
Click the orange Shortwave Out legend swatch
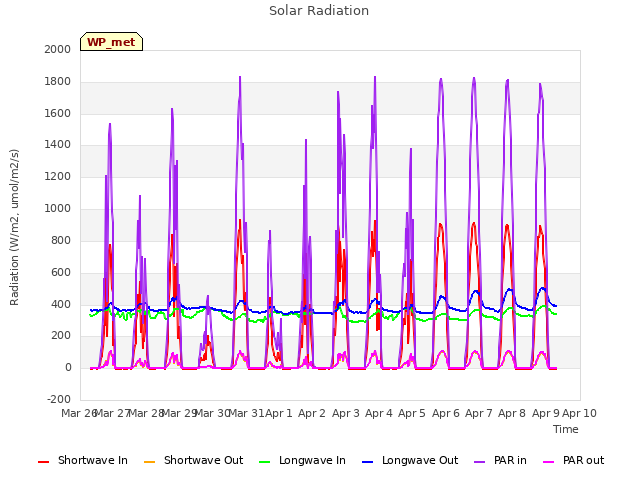point(149,462)
